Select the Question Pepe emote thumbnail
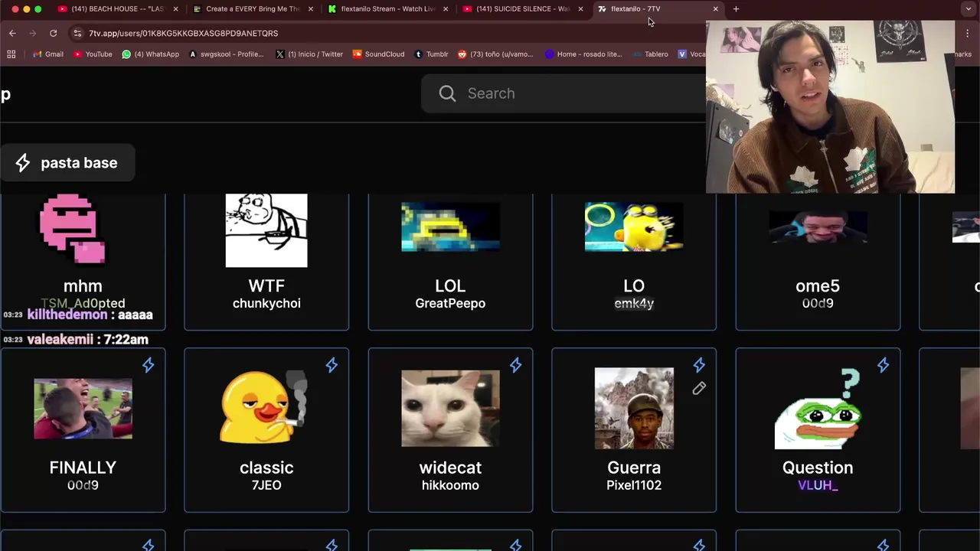 [818, 409]
